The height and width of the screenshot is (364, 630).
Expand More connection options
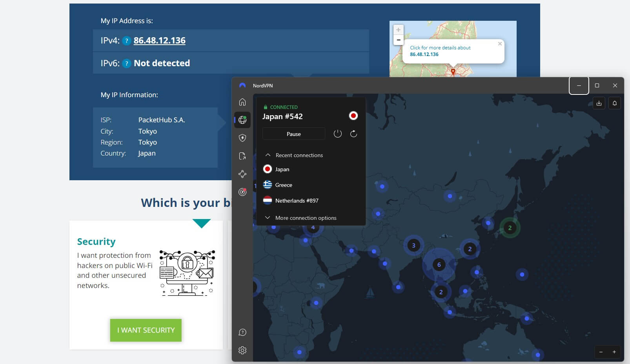point(301,218)
